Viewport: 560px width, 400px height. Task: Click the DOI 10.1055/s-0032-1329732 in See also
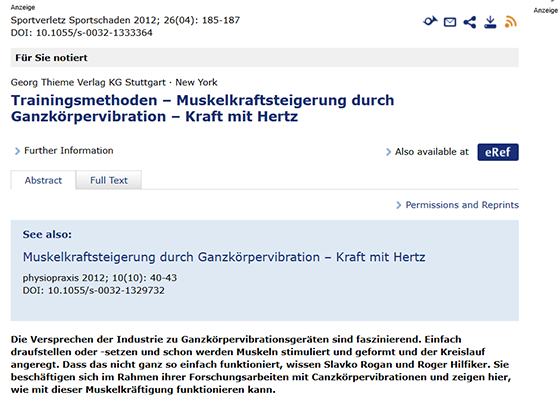pos(94,290)
